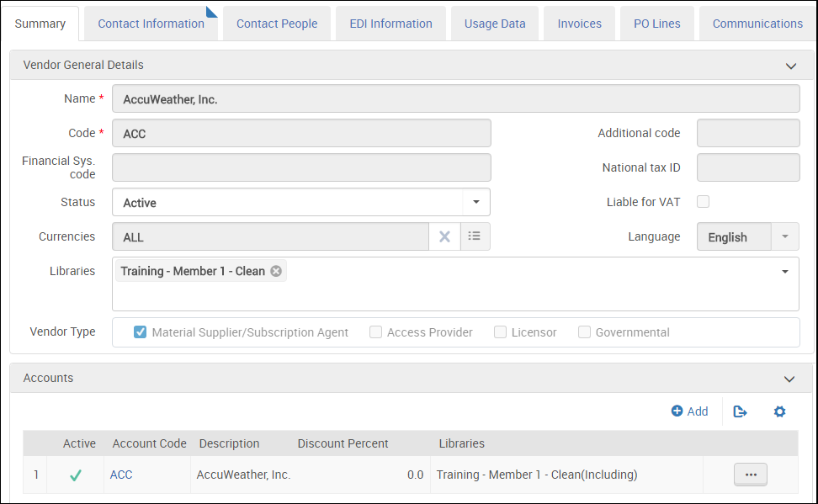
Task: Switch to the Contact Information tab
Action: tap(151, 24)
